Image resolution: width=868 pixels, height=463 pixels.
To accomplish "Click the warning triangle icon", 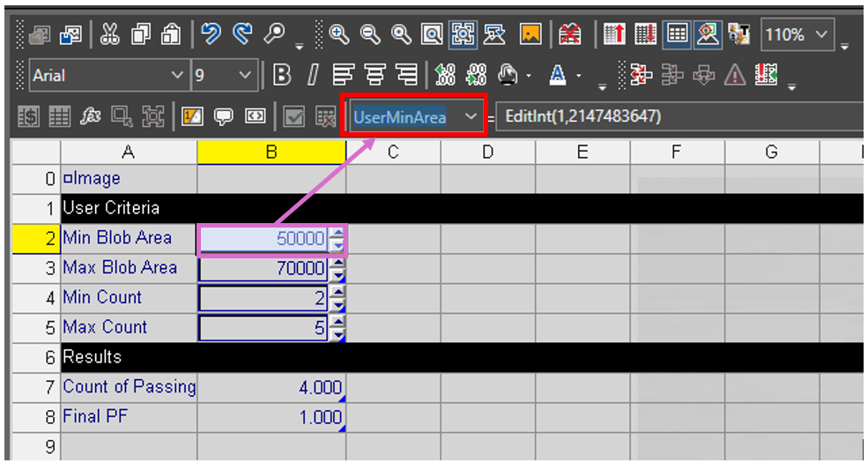I will 735,75.
